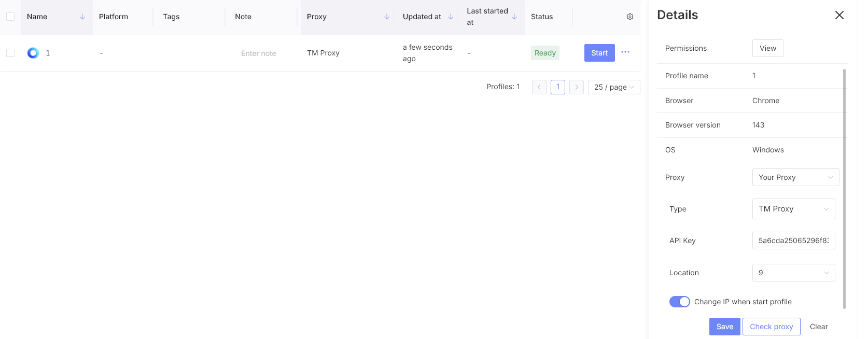The image size is (868, 339).
Task: Sort by Last started at arrow
Action: [x=514, y=17]
